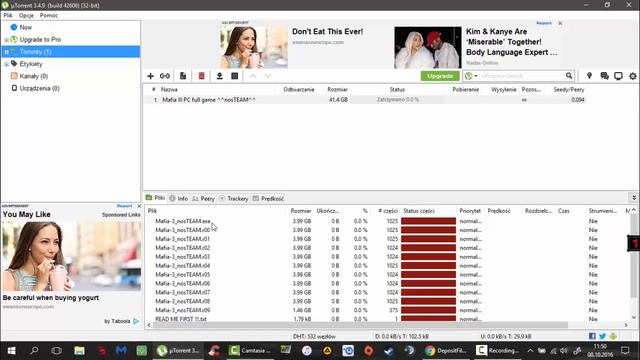Click the search magnifier icon
This screenshot has height=360, width=640.
click(x=569, y=76)
